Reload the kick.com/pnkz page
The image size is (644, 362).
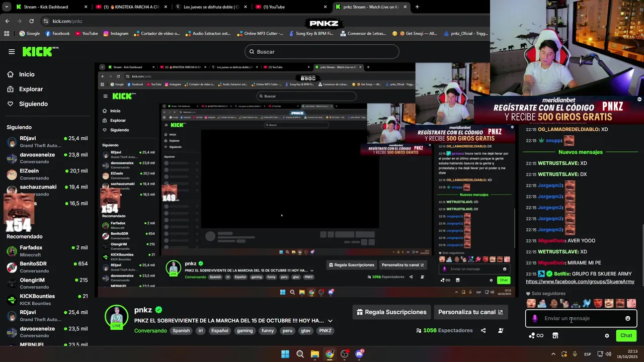tap(31, 21)
